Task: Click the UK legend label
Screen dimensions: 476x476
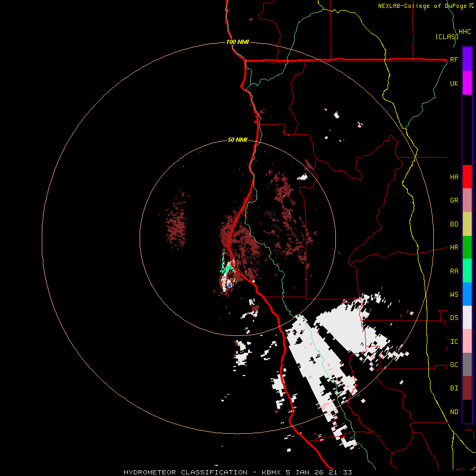Action: pos(454,84)
